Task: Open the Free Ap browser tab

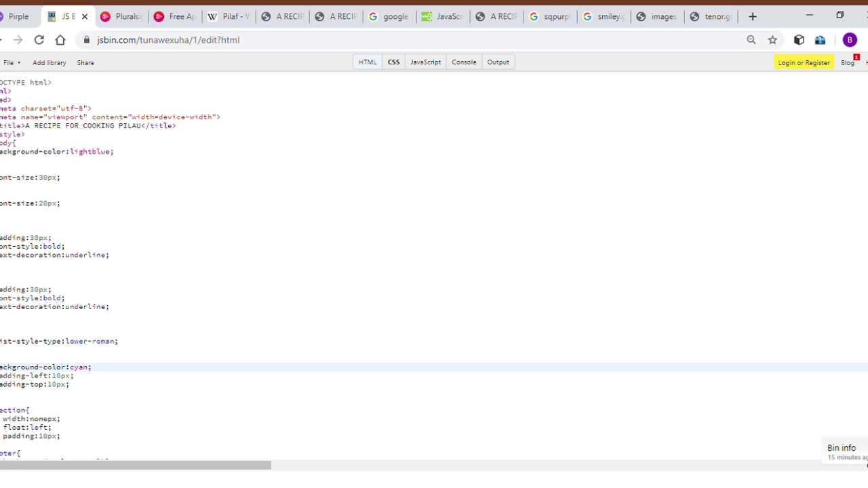Action: coord(175,16)
